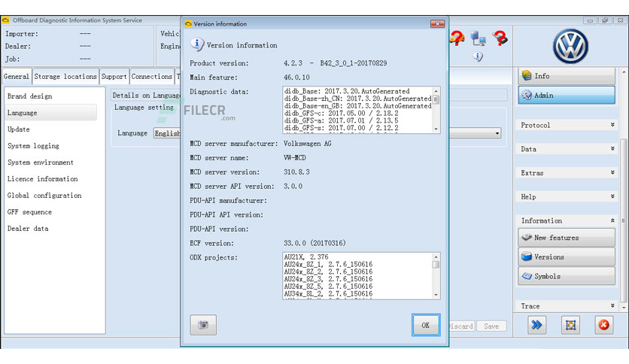The height and width of the screenshot is (364, 629).
Task: Click the Save button
Action: point(491,326)
